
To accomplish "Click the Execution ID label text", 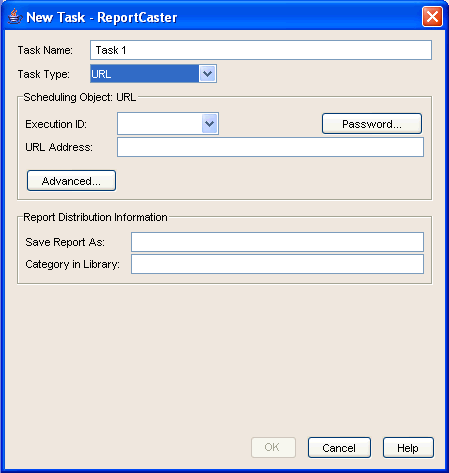I will tap(56, 124).
